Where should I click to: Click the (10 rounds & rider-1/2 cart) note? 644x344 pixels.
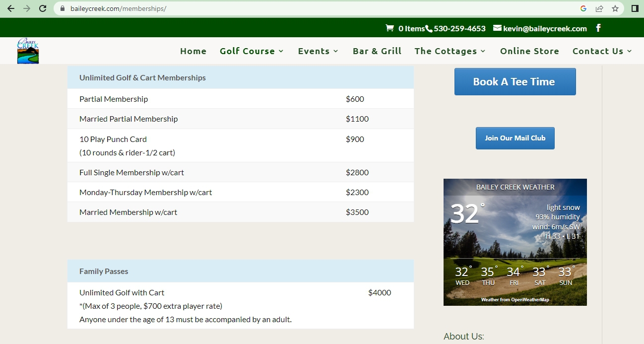click(x=127, y=152)
